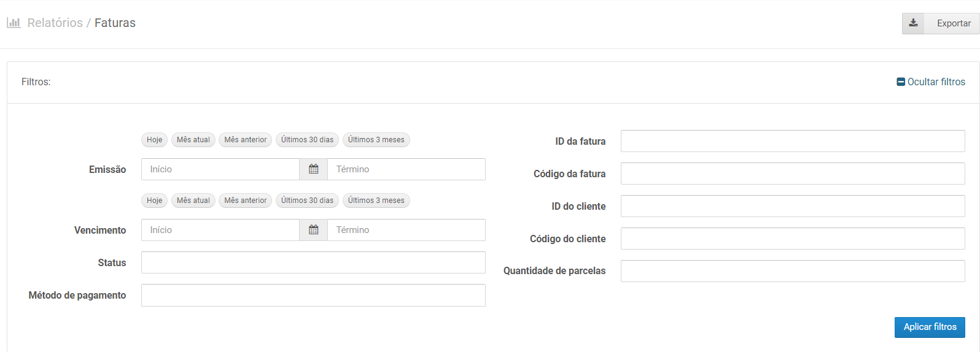Collapse filters with Ocultar filtros link
Image resolution: width=980 pixels, height=352 pixels.
pyautogui.click(x=931, y=82)
